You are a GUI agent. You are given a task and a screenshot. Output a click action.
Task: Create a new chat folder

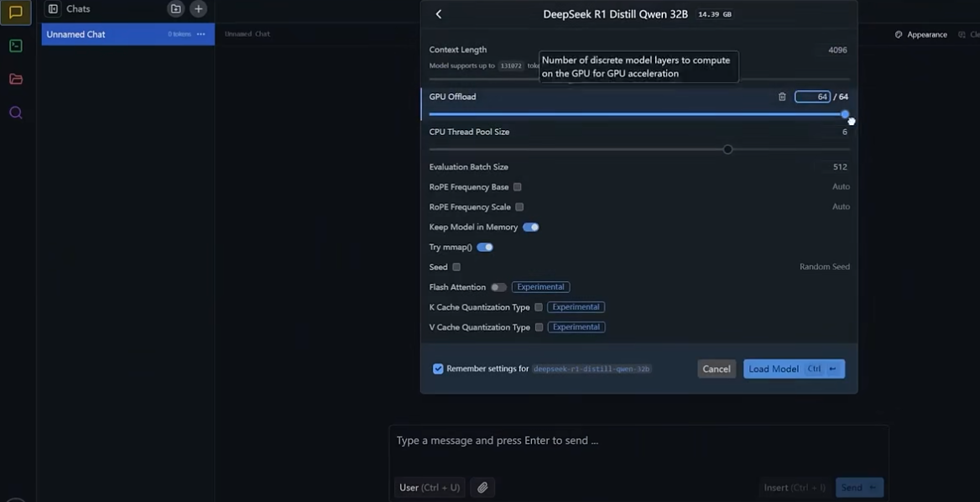[x=175, y=8]
